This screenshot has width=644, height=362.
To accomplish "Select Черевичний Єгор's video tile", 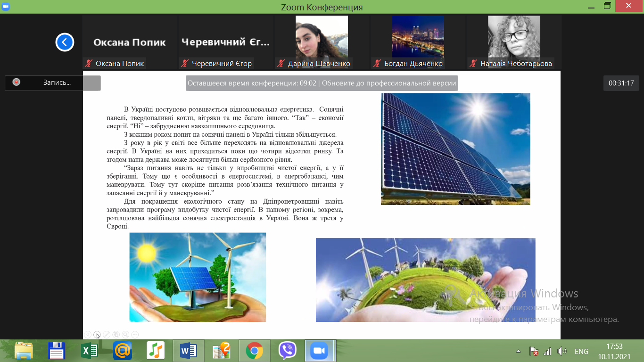I will [225, 42].
